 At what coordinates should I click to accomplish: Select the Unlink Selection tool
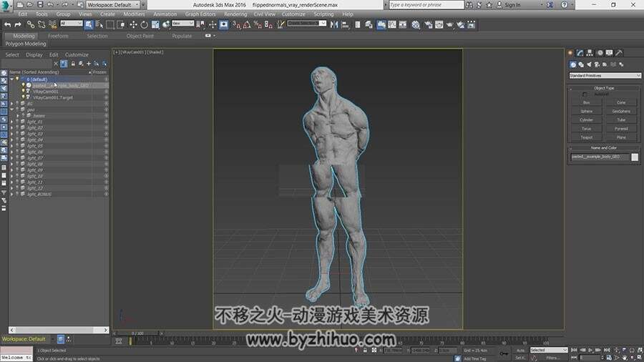(42, 24)
